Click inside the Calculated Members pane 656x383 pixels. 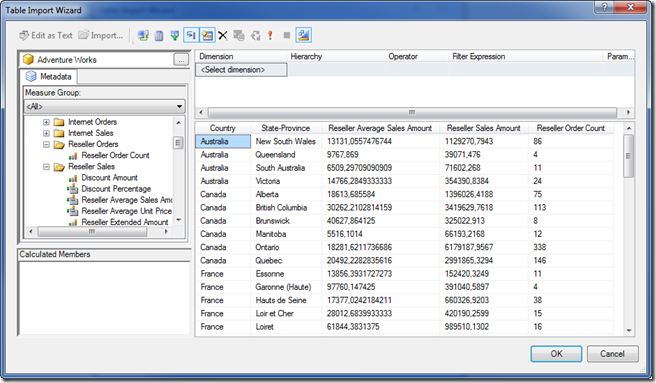[104, 298]
